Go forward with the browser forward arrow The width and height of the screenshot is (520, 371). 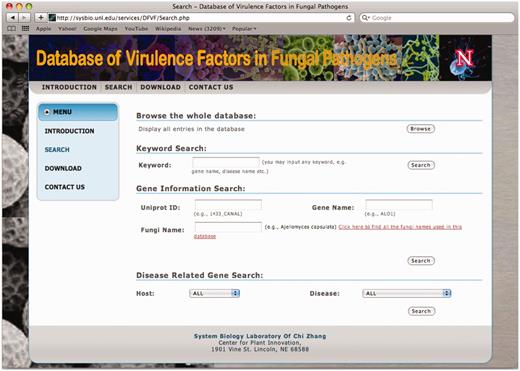(x=24, y=18)
